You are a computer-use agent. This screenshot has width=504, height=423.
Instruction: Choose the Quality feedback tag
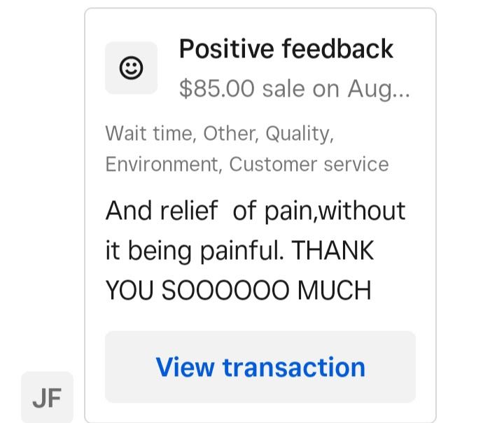tap(300, 134)
